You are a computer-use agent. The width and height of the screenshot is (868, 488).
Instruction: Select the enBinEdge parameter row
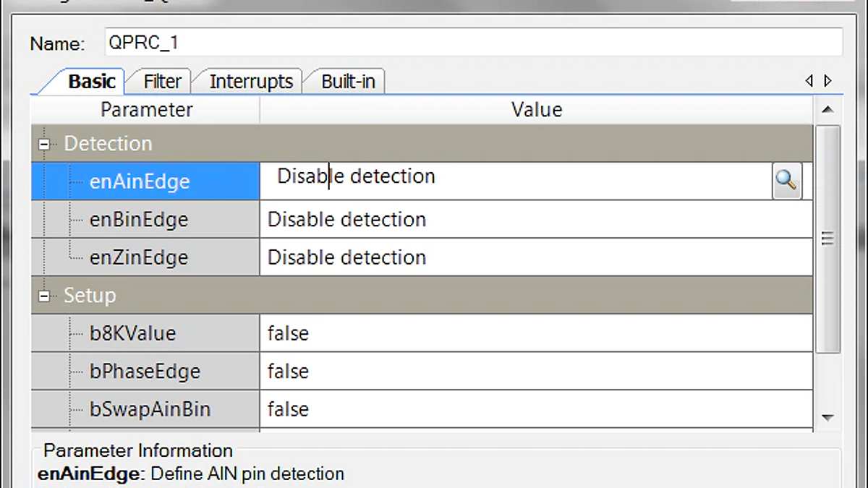point(138,220)
